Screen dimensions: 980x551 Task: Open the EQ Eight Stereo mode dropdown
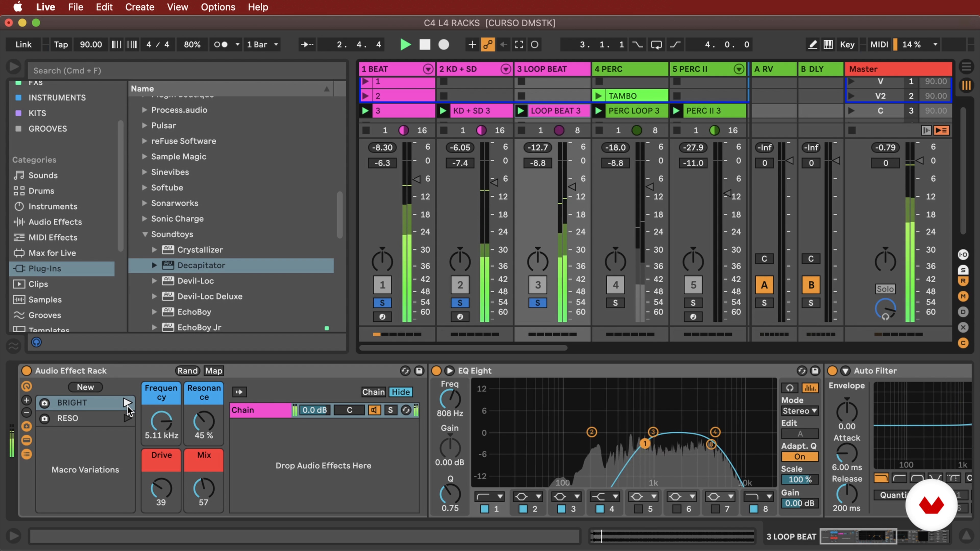(799, 411)
